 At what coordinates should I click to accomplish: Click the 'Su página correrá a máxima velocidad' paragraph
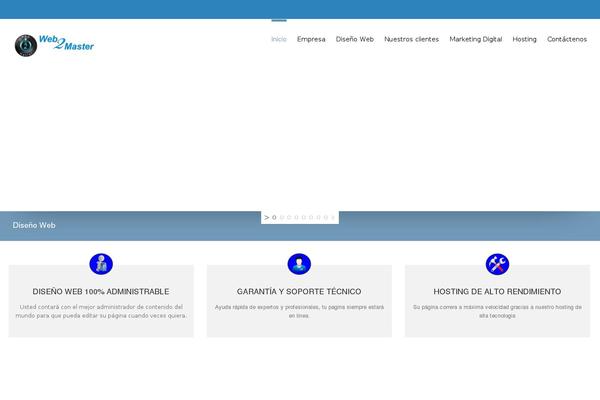[497, 311]
